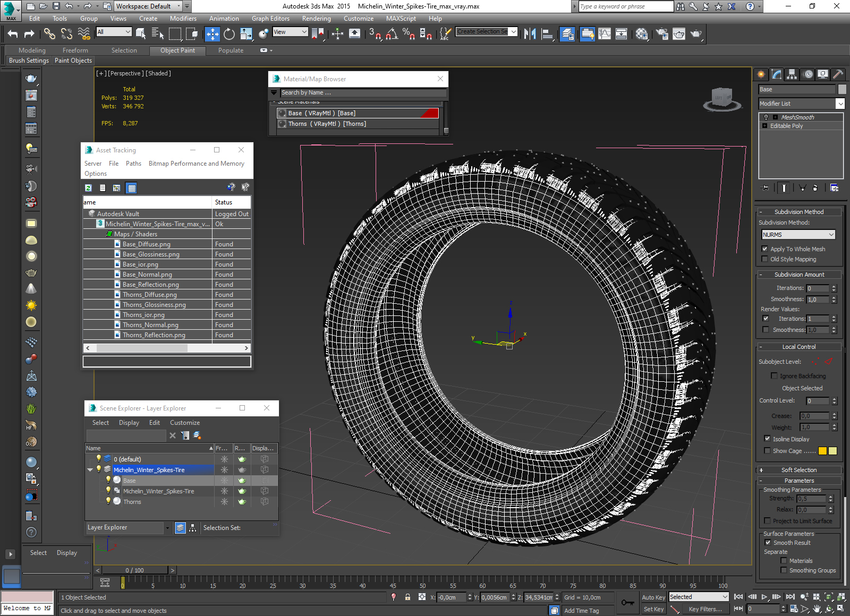
Task: Click Auto Key button
Action: coord(653,597)
